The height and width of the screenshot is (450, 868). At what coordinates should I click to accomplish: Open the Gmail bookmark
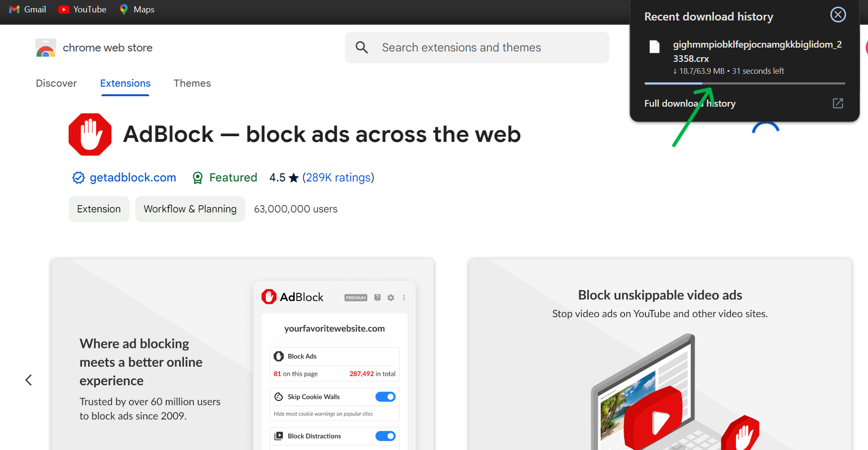click(28, 10)
